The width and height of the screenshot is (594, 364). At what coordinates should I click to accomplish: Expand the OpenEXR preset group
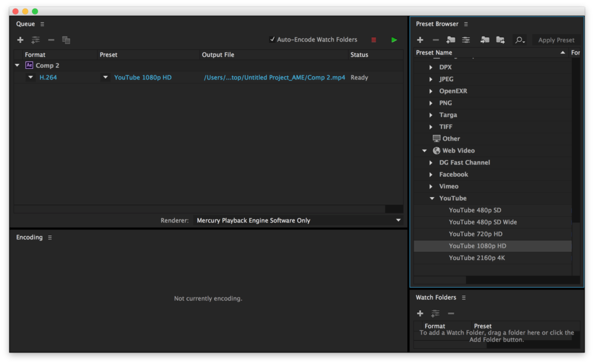[431, 91]
